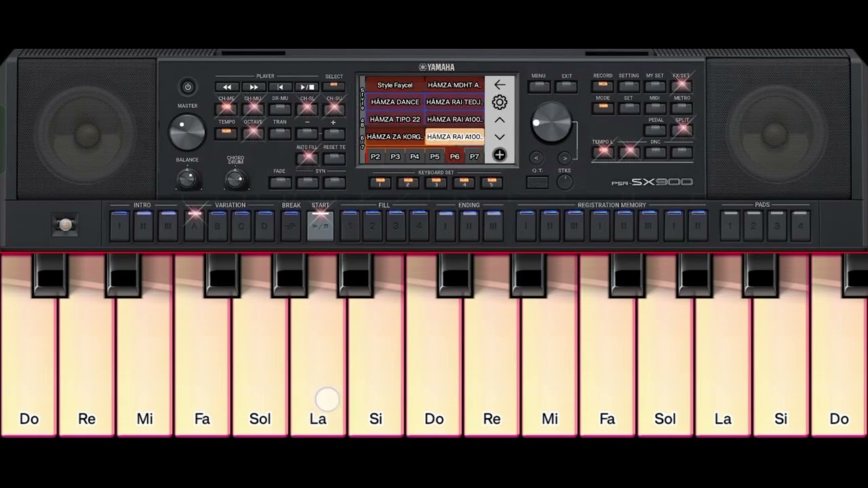Toggle the CH-ME button

(226, 108)
